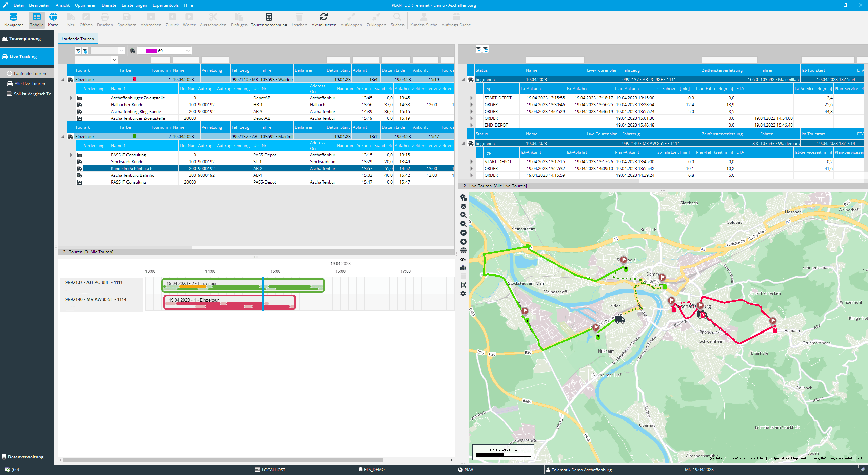Zoom in using map magnifier plus
This screenshot has height=475, width=868.
(x=463, y=215)
